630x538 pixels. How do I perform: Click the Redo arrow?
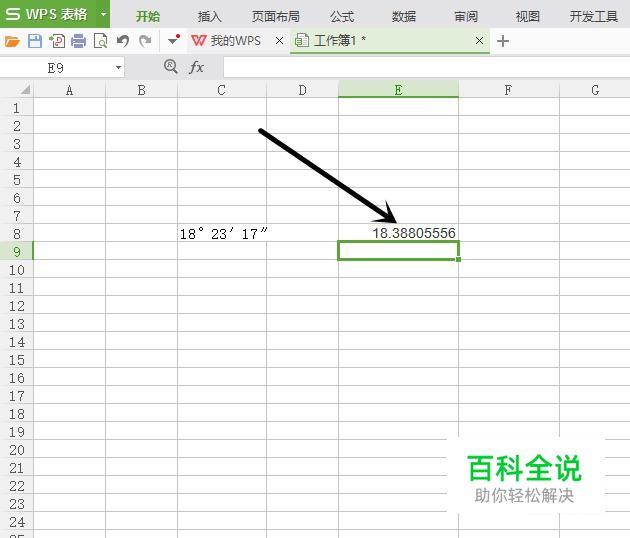[145, 41]
